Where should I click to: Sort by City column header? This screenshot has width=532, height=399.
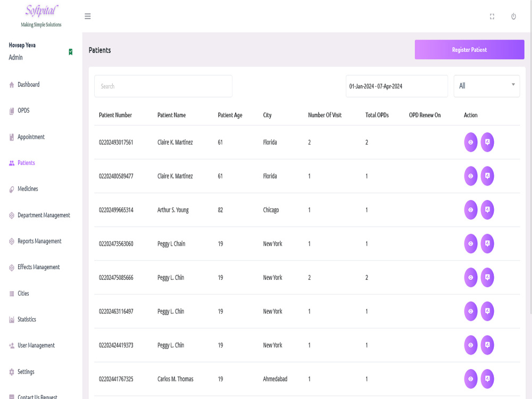pos(268,115)
